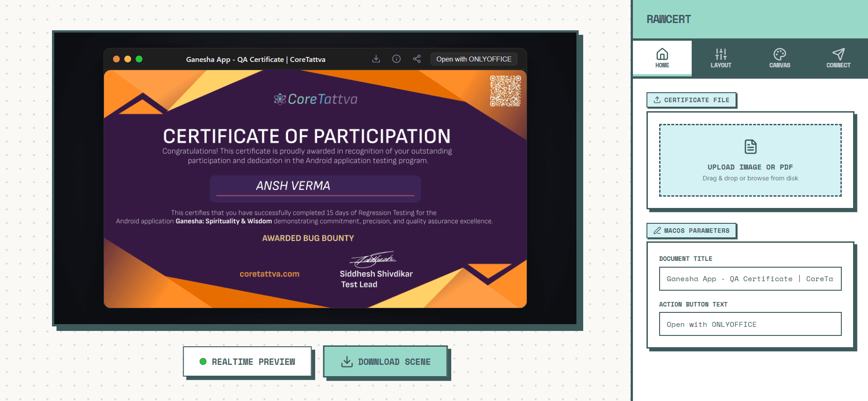Click the QR code on the certificate
Viewport: 868px width, 401px height.
[505, 91]
